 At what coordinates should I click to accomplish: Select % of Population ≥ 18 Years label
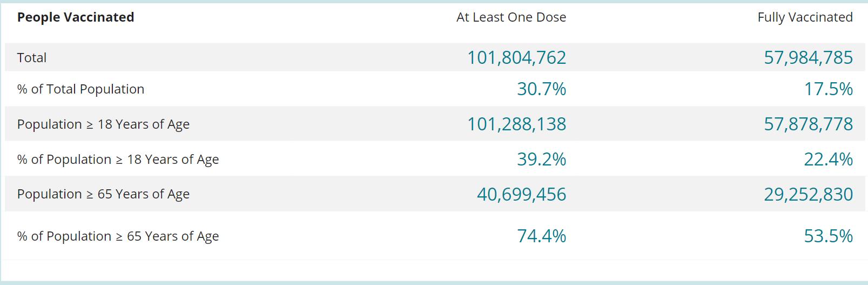[118, 160]
